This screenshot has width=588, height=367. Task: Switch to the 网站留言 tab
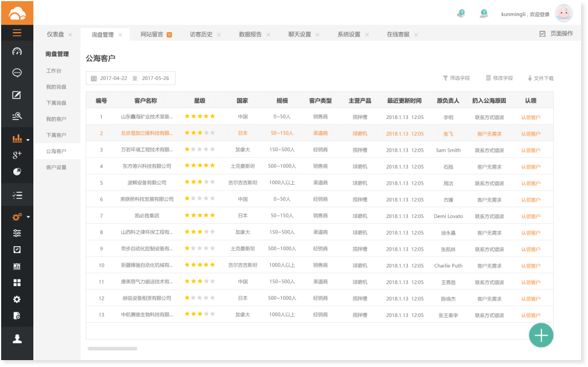152,35
